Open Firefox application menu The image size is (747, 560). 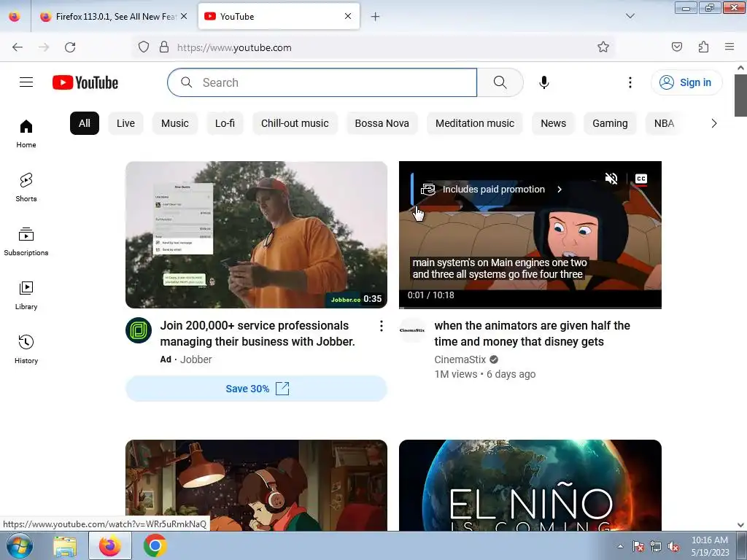click(729, 47)
